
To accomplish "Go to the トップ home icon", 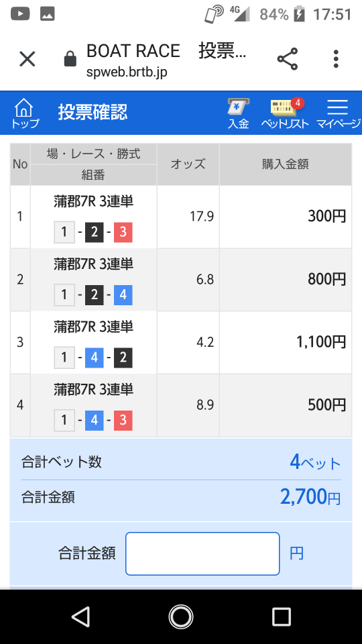I will click(x=24, y=113).
